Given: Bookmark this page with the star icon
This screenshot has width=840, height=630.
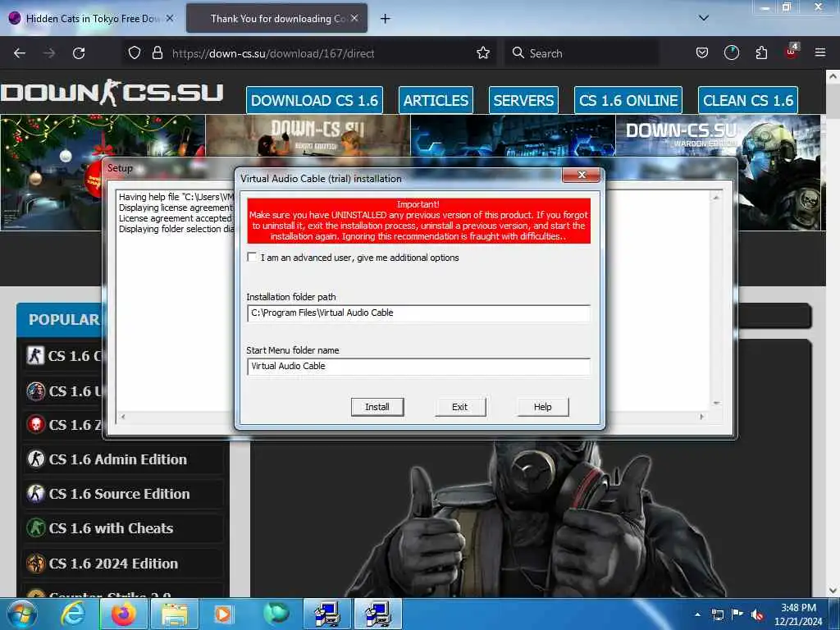Looking at the screenshot, I should pos(482,53).
